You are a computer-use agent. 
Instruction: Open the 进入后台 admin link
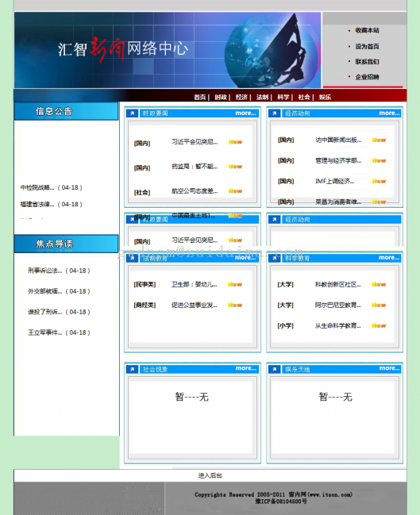(210, 475)
